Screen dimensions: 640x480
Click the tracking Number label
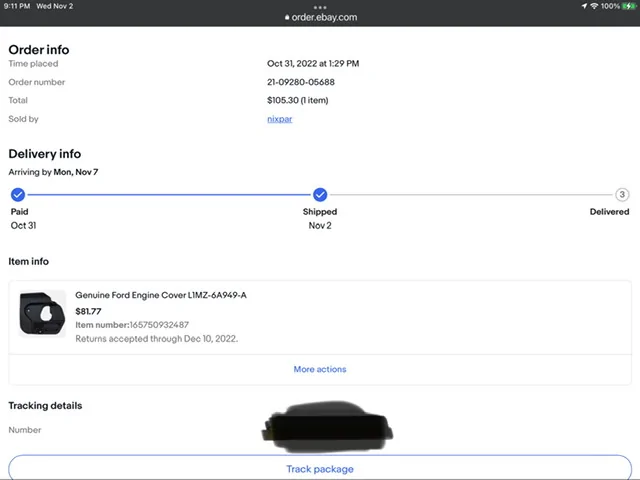pos(25,430)
